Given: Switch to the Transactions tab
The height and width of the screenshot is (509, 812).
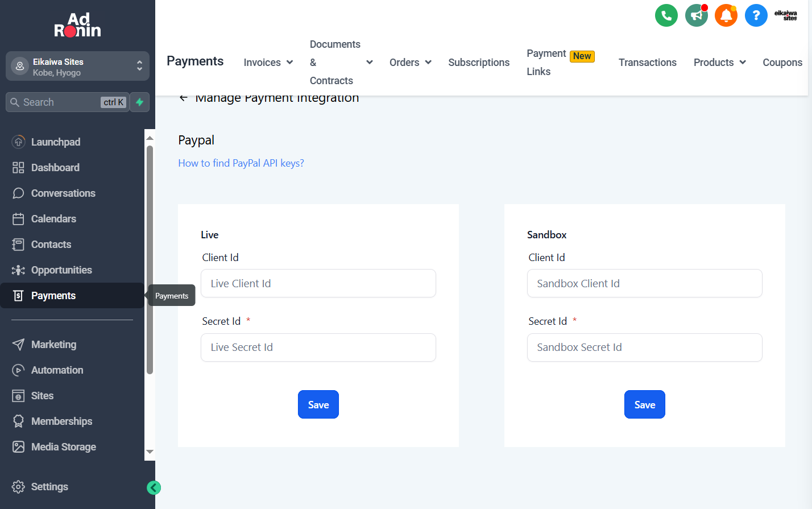Looking at the screenshot, I should 648,63.
